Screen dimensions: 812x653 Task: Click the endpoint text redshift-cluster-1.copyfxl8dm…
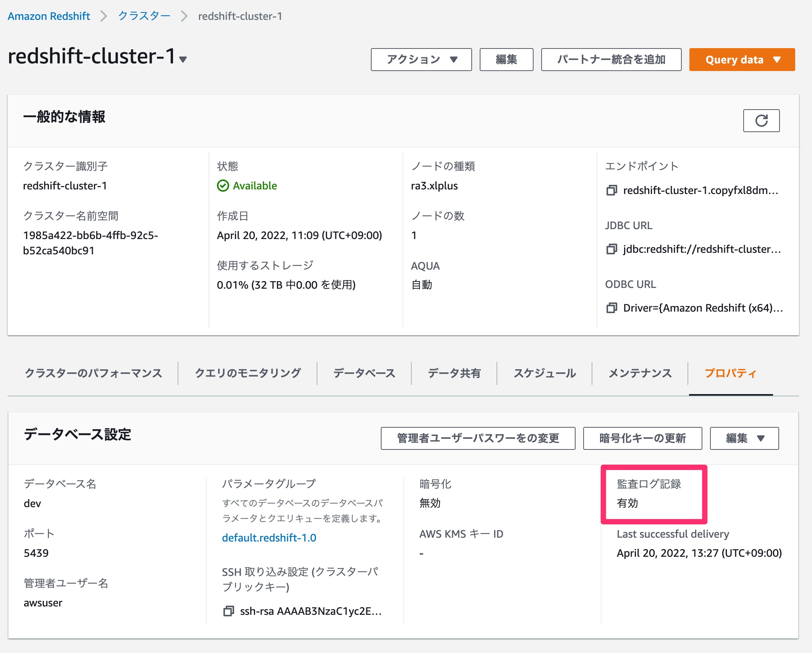coord(700,190)
